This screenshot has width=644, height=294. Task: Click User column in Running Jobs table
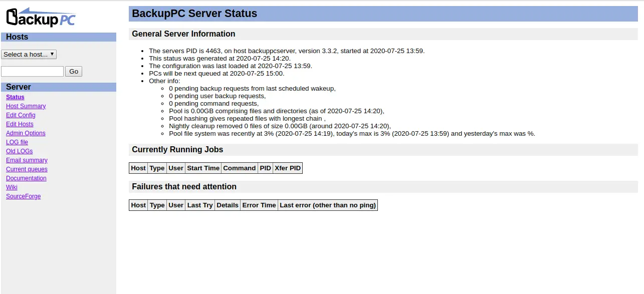[176, 168]
